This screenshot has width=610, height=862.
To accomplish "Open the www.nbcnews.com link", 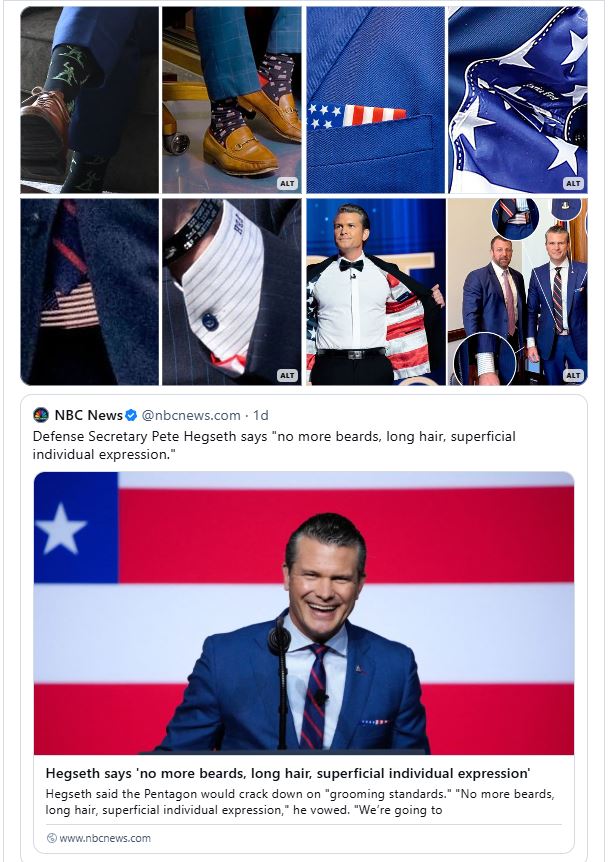I will pyautogui.click(x=105, y=838).
